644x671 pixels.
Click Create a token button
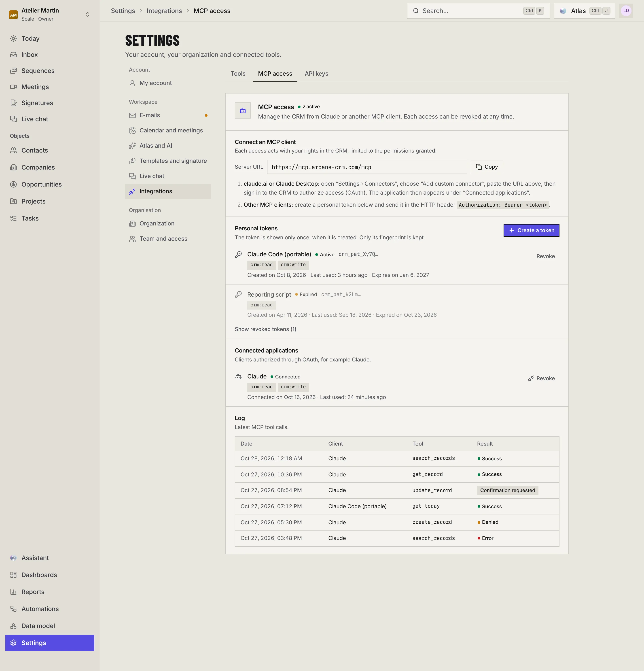click(x=532, y=230)
